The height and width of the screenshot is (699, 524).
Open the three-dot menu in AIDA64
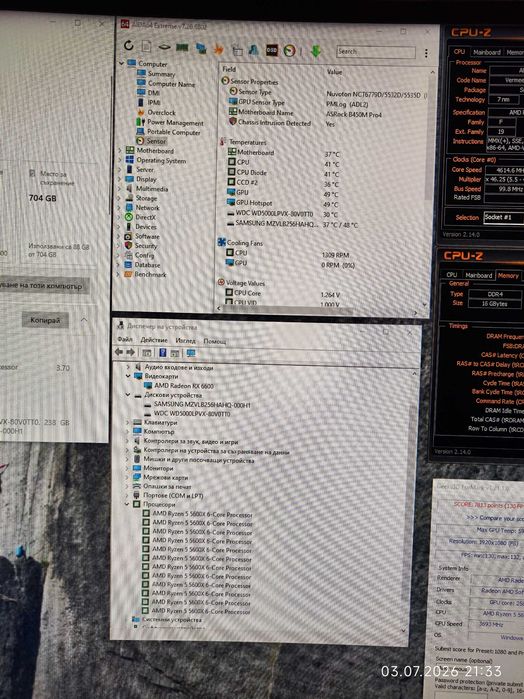[x=426, y=53]
